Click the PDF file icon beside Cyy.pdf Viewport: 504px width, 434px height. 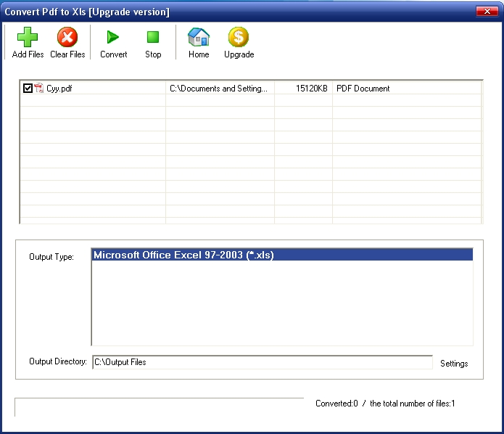(39, 88)
